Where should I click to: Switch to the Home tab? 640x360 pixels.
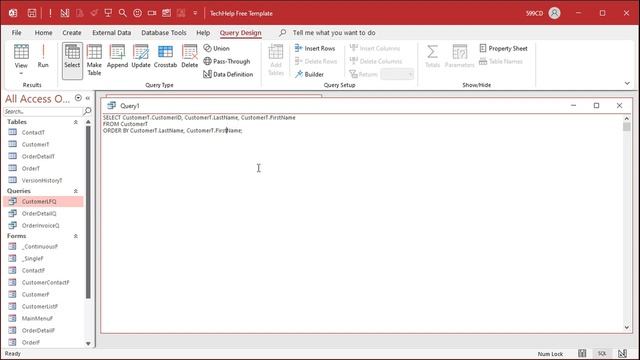pyautogui.click(x=43, y=33)
